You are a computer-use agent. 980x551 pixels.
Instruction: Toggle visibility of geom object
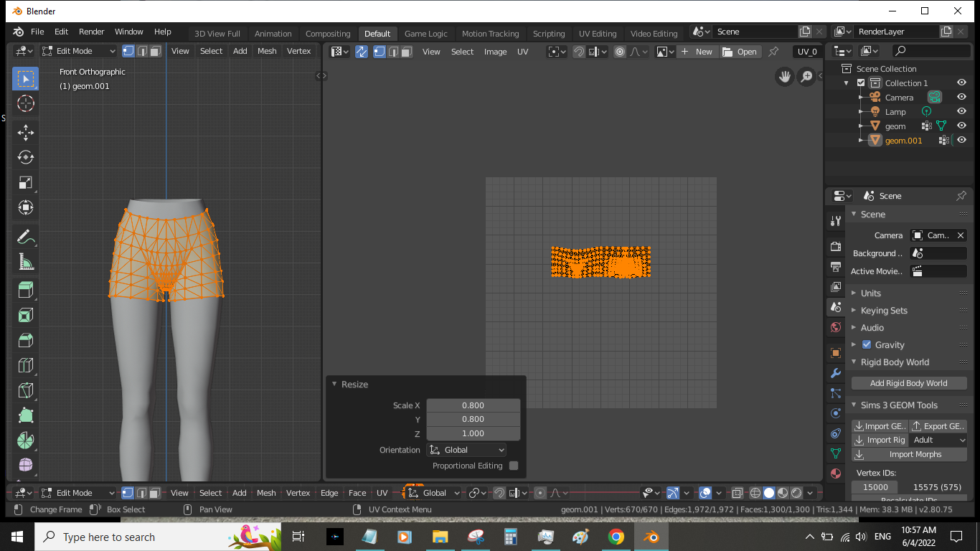(x=961, y=126)
